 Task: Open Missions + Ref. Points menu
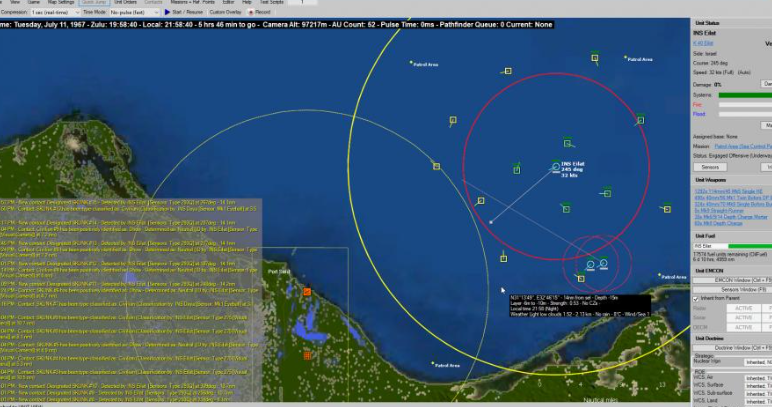[193, 2]
